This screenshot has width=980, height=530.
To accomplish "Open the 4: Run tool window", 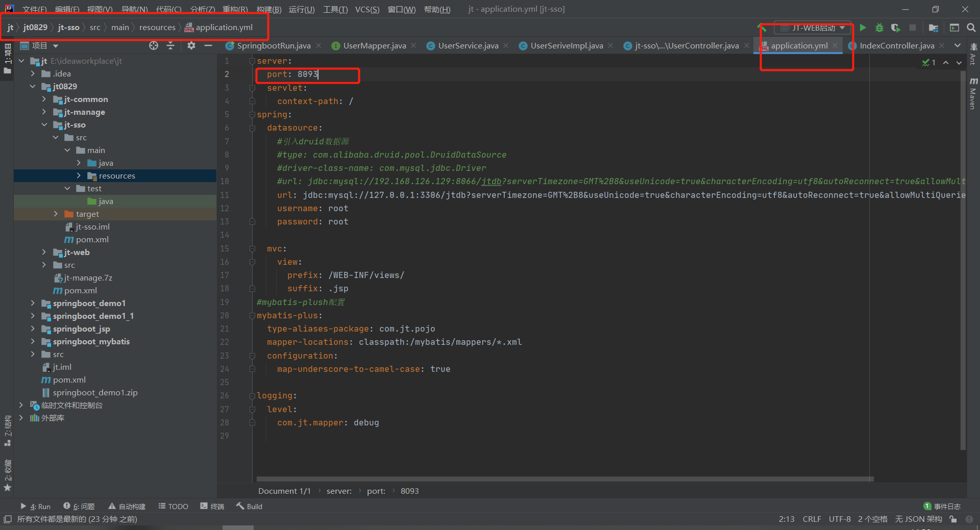I will [35, 506].
